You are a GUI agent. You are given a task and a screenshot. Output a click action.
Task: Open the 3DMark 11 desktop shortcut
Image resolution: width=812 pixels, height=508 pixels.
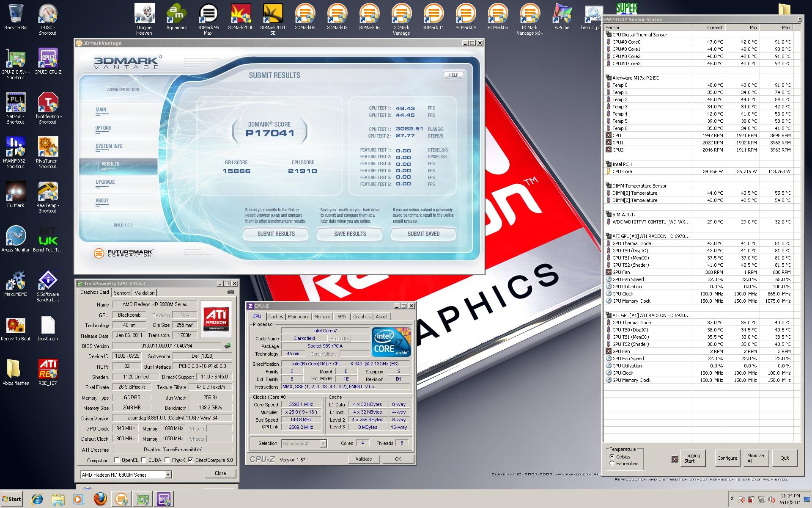point(433,17)
